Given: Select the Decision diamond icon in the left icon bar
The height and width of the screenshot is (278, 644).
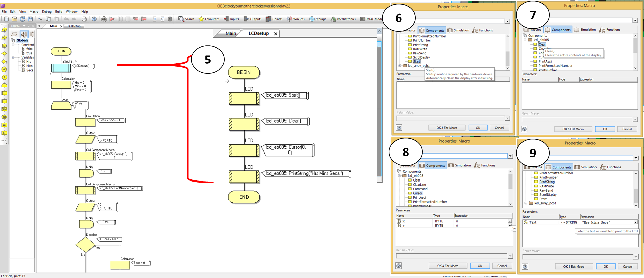Looking at the screenshot, I should click(x=4, y=53).
